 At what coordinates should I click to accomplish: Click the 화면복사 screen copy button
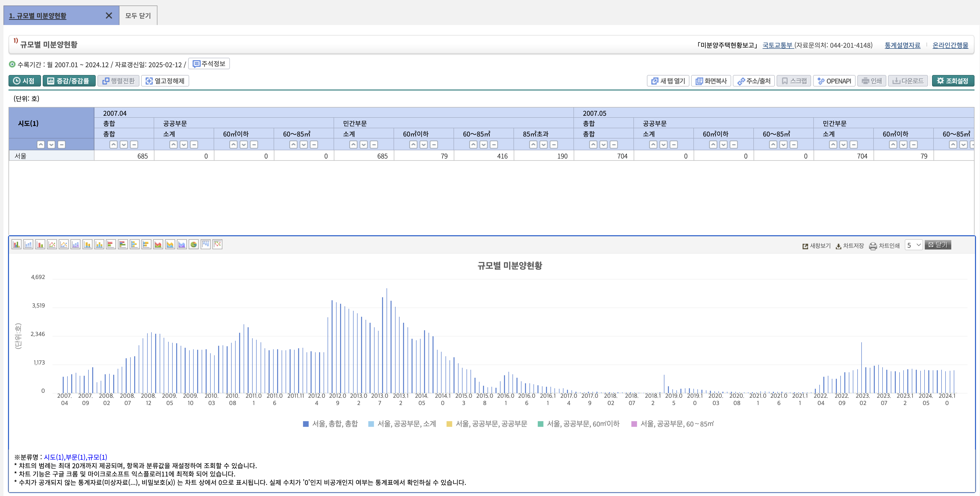click(711, 81)
